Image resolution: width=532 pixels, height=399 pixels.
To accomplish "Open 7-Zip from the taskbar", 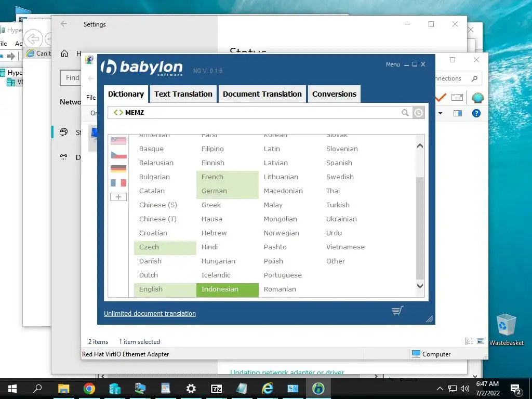I will [217, 389].
